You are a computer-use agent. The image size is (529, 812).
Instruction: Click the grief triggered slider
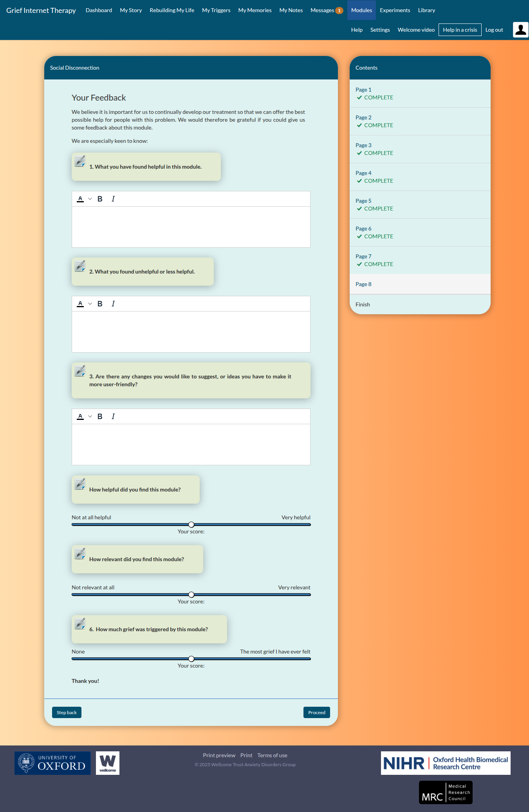pos(191,659)
